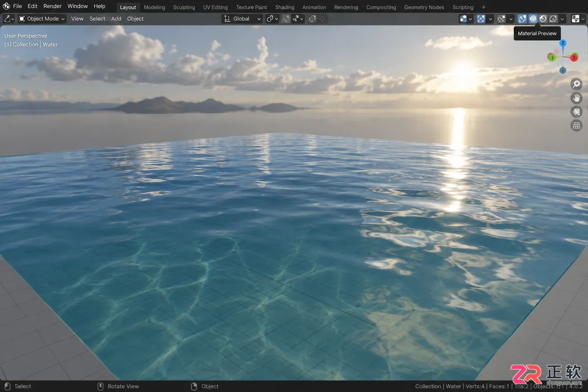The image size is (588, 392).
Task: Click the pan hand navigation button
Action: 576,98
